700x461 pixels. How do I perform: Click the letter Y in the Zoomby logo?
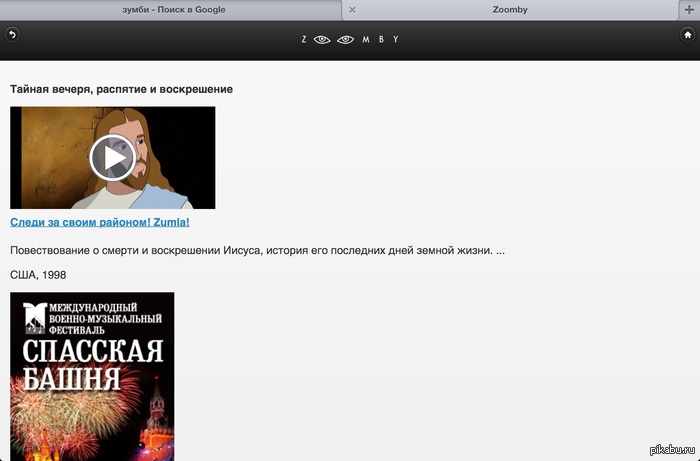pos(395,40)
